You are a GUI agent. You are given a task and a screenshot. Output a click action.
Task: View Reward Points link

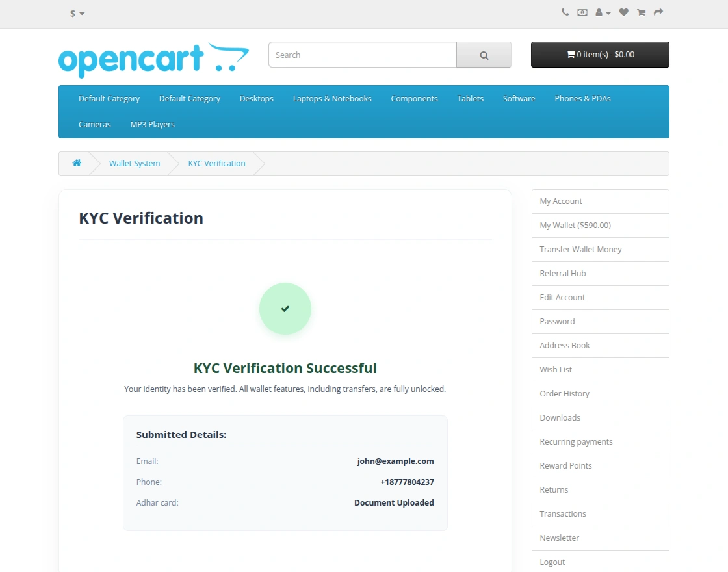point(601,466)
